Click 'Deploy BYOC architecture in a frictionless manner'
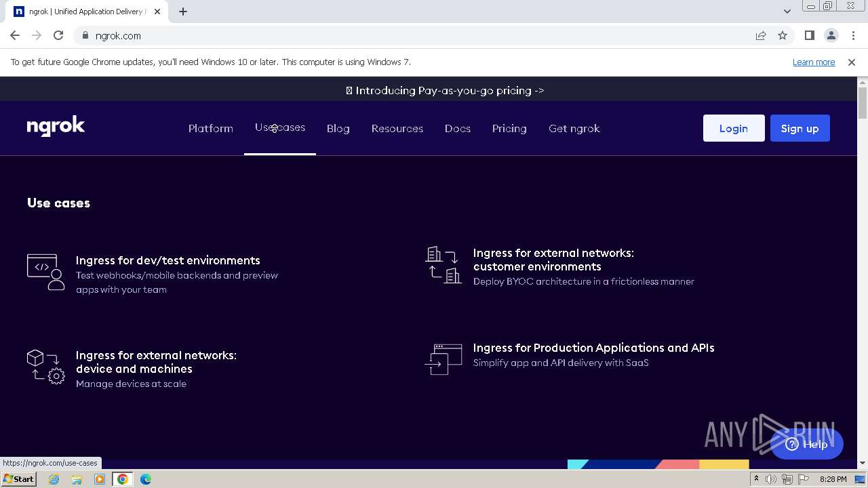 584,281
